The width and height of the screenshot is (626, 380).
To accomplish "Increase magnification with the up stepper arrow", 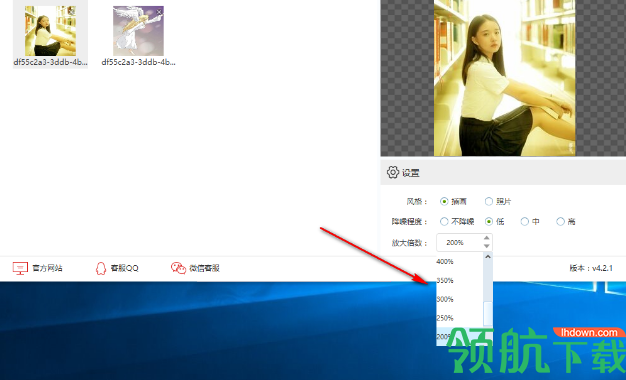I will (486, 238).
